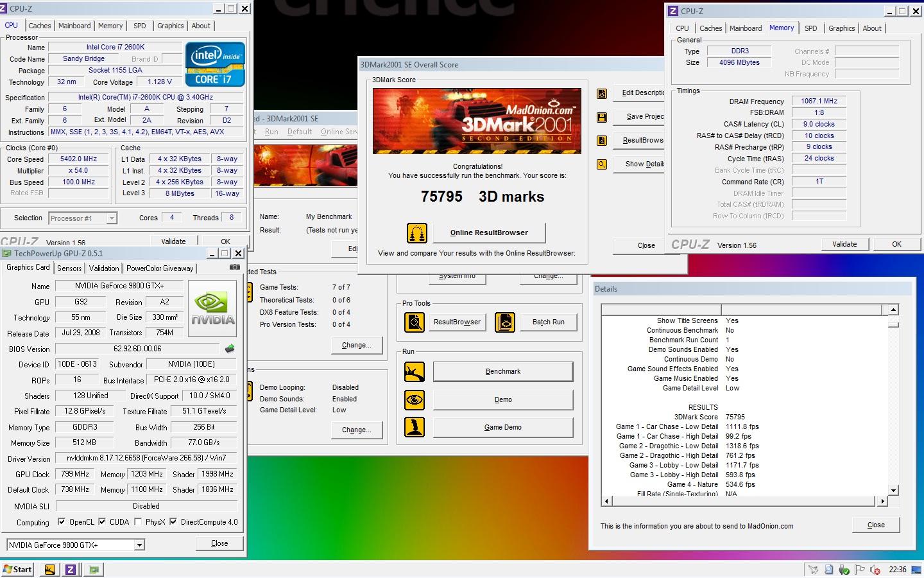This screenshot has height=578, width=924.
Task: Click the Benchmark run icon
Action: (x=415, y=372)
